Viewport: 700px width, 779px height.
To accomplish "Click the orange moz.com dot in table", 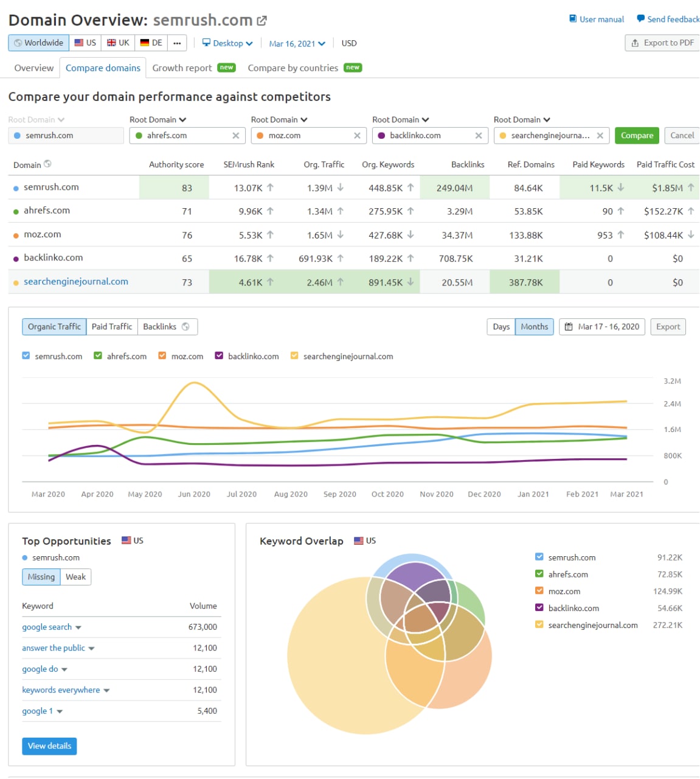I will pyautogui.click(x=16, y=236).
